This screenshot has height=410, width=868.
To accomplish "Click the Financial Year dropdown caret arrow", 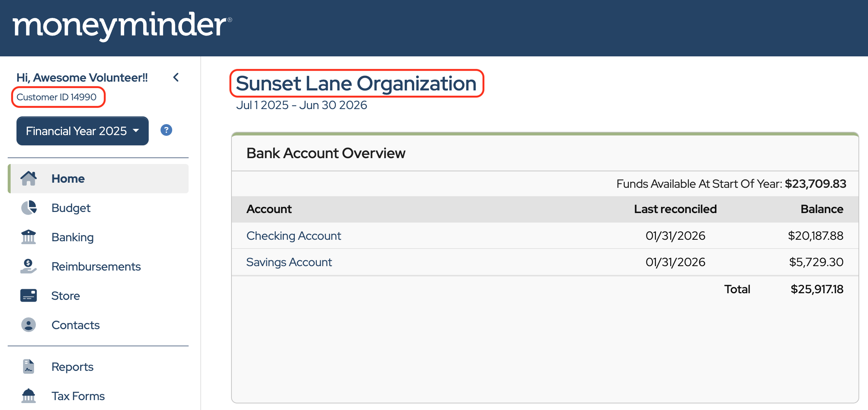I will click(136, 131).
